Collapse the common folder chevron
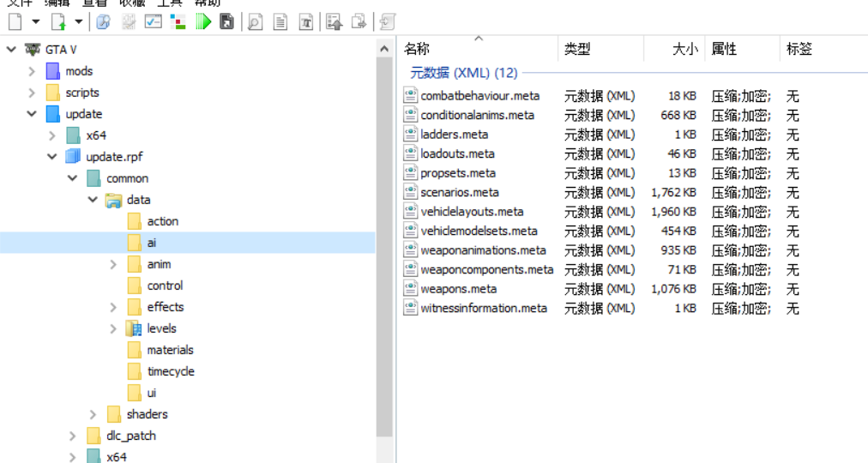The height and width of the screenshot is (463, 868). coord(73,178)
